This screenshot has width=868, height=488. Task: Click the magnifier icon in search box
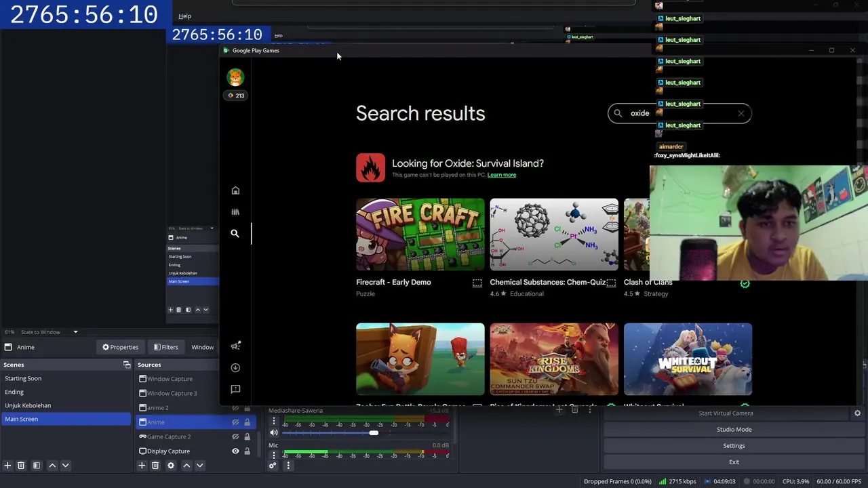618,113
